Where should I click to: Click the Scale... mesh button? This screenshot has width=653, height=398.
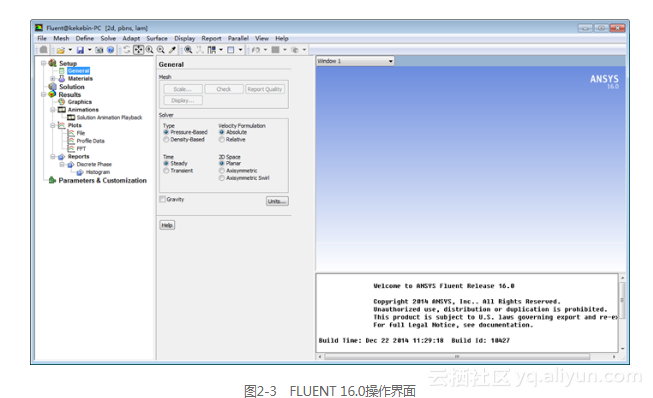coord(182,89)
